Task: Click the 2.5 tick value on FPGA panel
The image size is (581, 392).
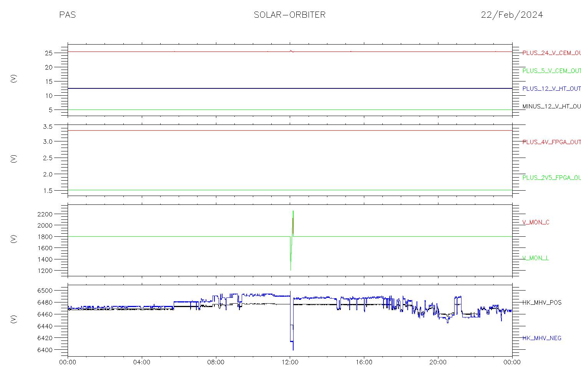Action: 48,158
